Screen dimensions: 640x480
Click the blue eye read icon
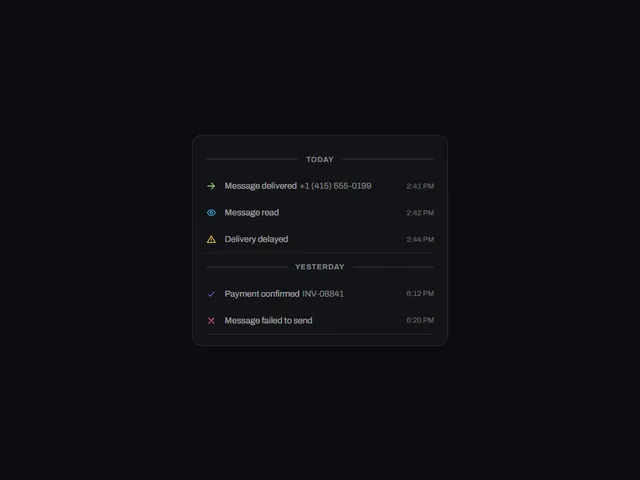coord(211,213)
